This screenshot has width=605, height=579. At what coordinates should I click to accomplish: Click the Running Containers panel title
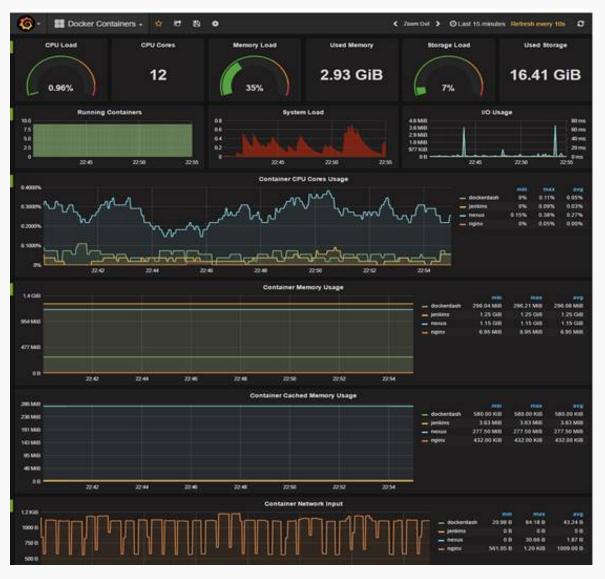[110, 112]
